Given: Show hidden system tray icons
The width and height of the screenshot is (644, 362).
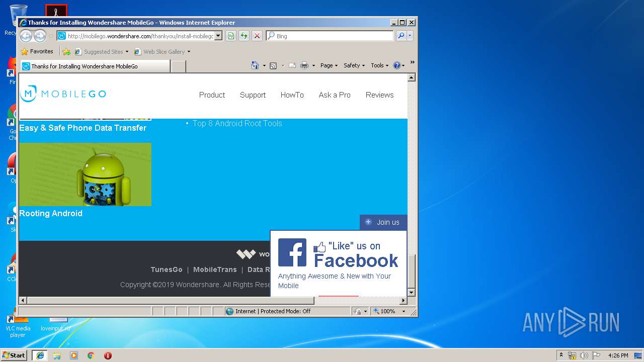Looking at the screenshot, I should coord(561,355).
